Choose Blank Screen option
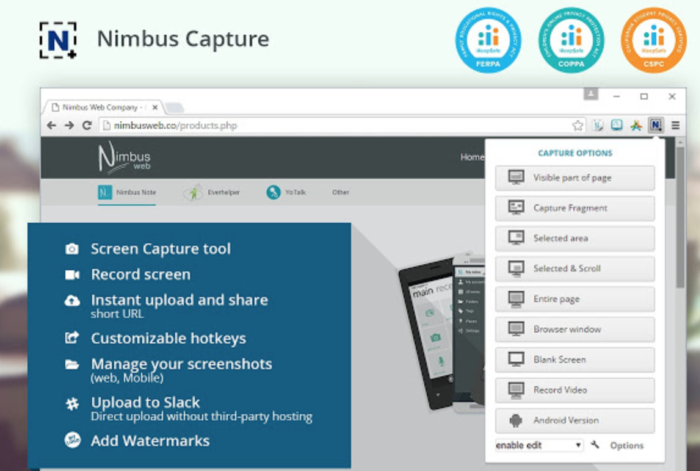Image resolution: width=700 pixels, height=471 pixels. (575, 360)
